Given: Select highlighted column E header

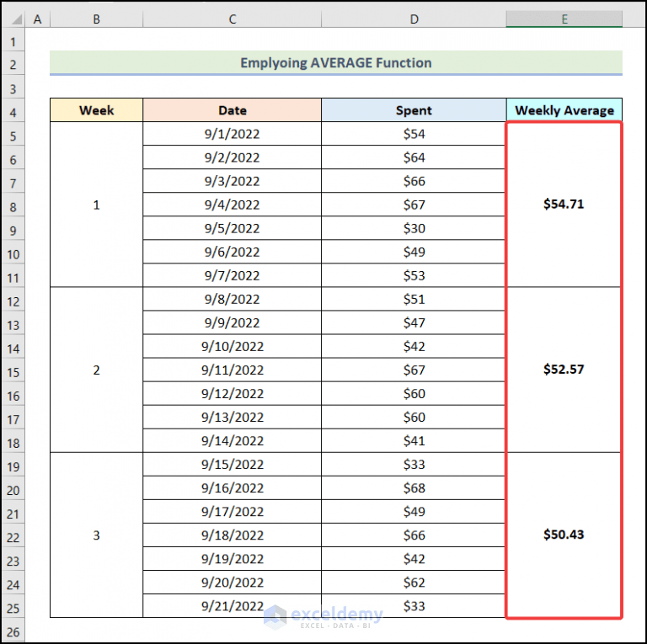Looking at the screenshot, I should coord(564,19).
